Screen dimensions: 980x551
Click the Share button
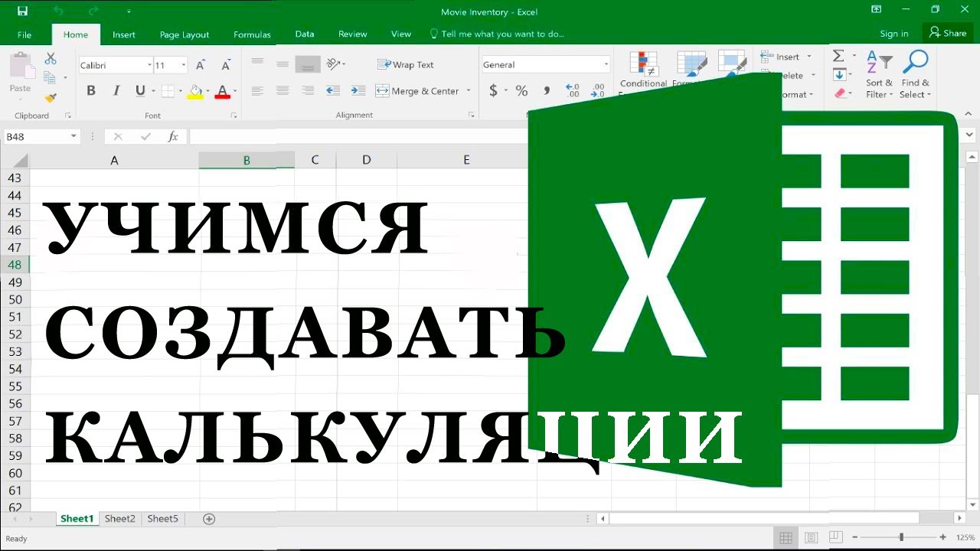[x=948, y=33]
